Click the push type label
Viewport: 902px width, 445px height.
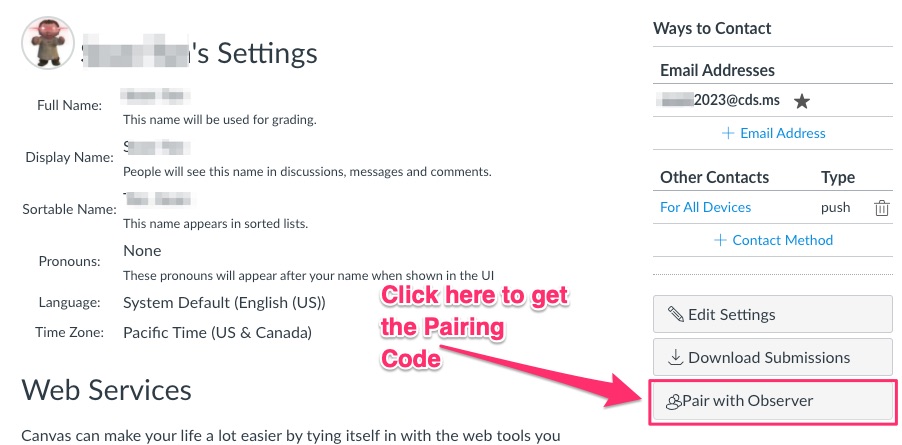(x=835, y=208)
